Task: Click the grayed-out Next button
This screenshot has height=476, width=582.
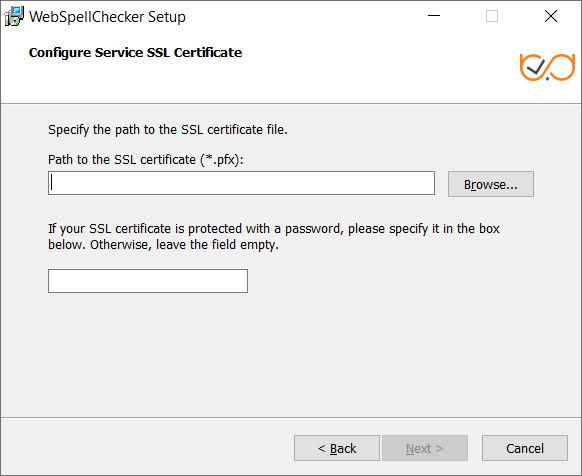Action: pos(425,448)
